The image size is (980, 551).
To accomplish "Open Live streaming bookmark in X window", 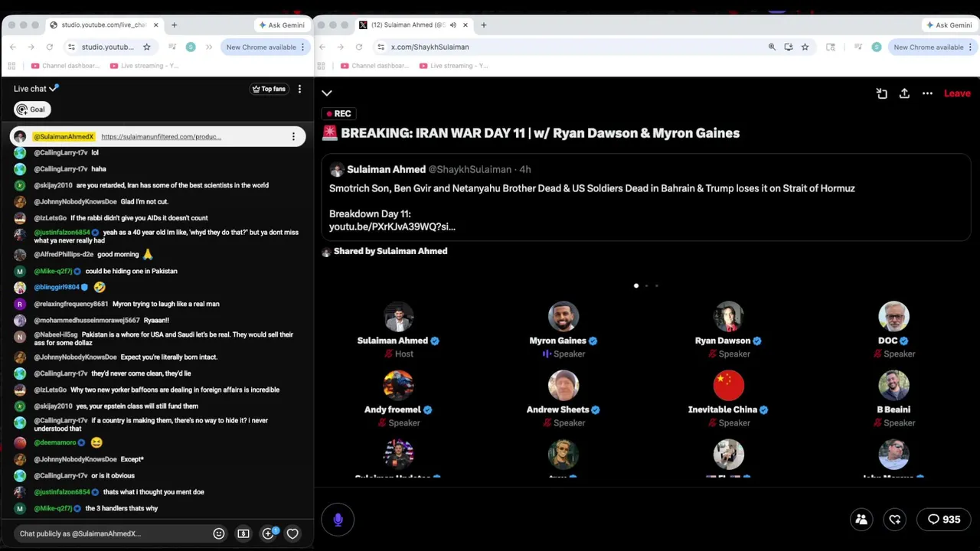I will [453, 66].
